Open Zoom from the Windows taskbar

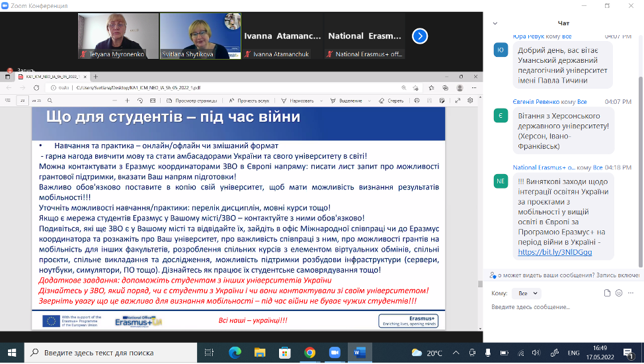[335, 353]
